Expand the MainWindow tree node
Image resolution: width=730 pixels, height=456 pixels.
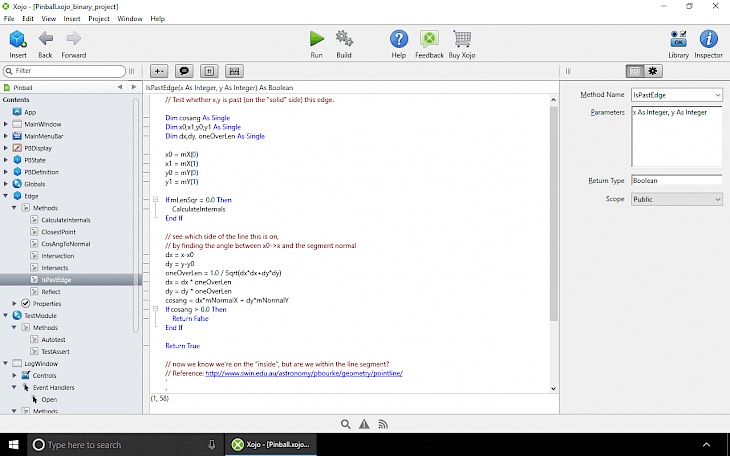tap(6, 124)
